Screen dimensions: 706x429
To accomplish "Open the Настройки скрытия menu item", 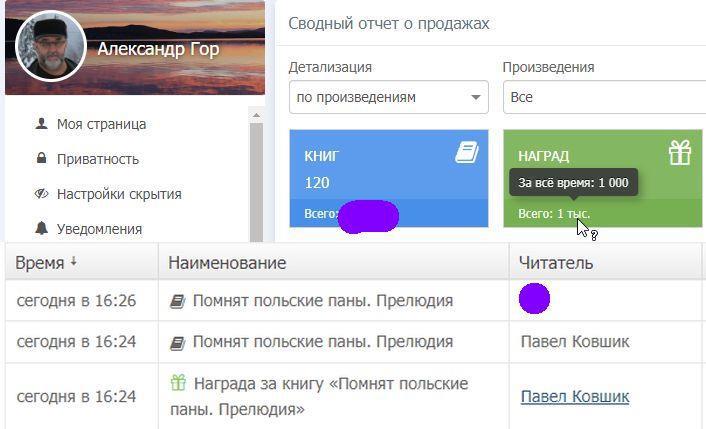I will 119,194.
